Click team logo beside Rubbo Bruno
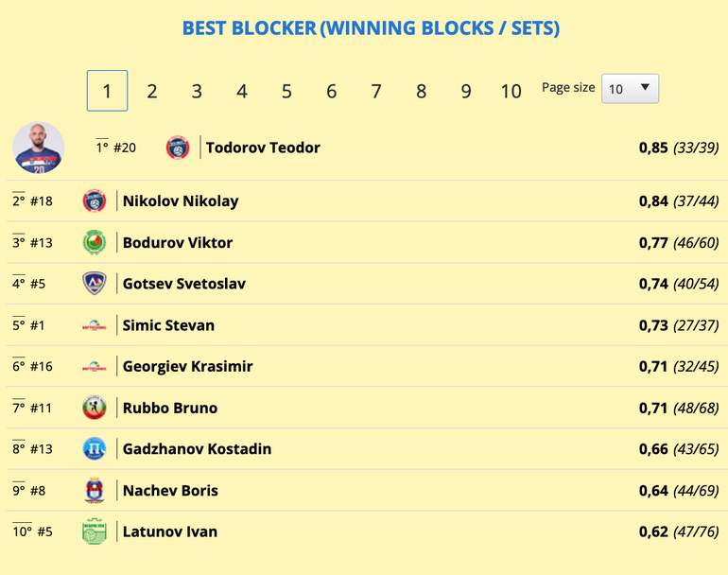The height and width of the screenshot is (575, 728). point(95,408)
